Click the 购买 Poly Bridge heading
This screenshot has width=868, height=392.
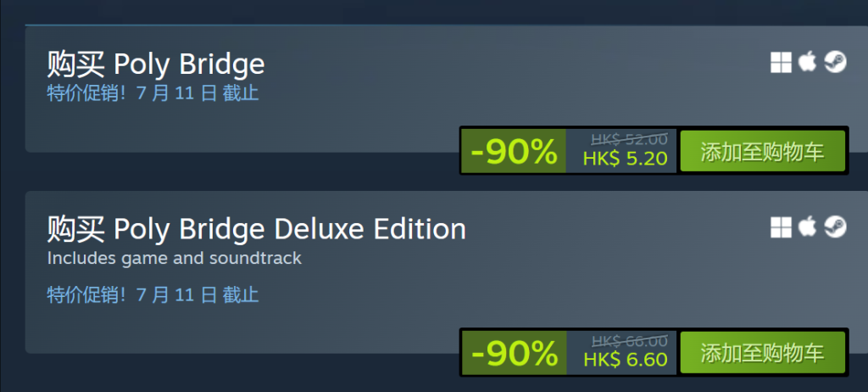click(156, 64)
